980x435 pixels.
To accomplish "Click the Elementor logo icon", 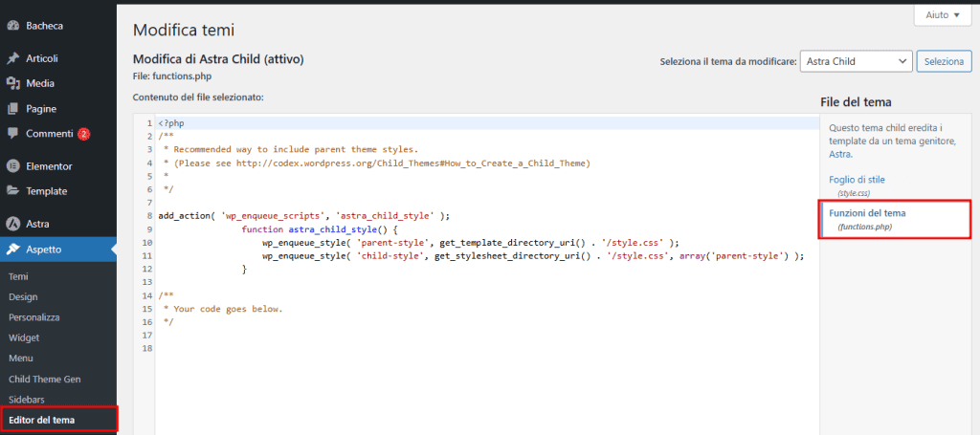I will pos(12,166).
